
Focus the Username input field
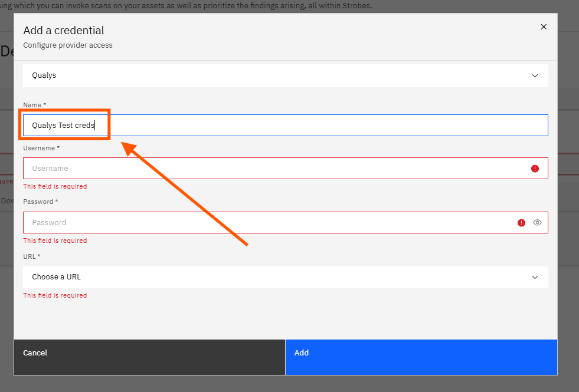pyautogui.click(x=286, y=169)
